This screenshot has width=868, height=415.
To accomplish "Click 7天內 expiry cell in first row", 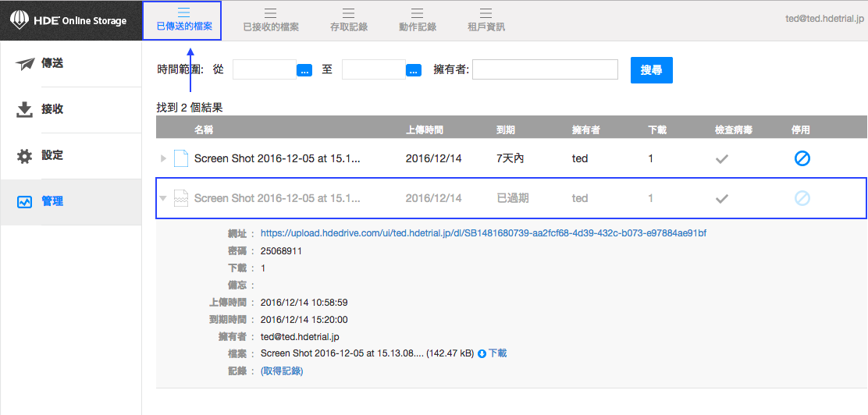I will (510, 159).
